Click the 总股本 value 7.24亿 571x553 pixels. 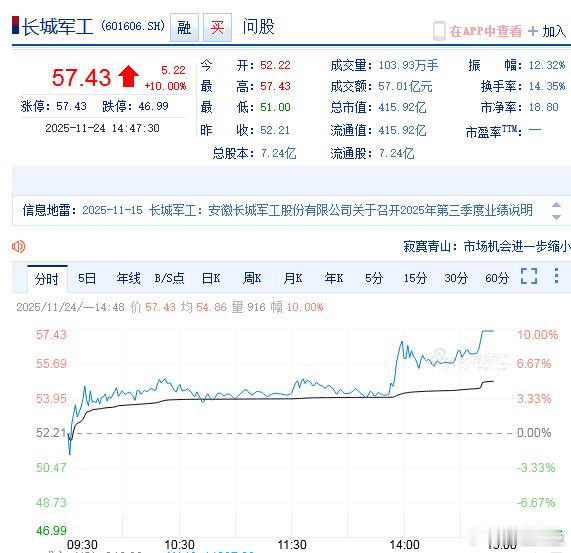coord(278,153)
